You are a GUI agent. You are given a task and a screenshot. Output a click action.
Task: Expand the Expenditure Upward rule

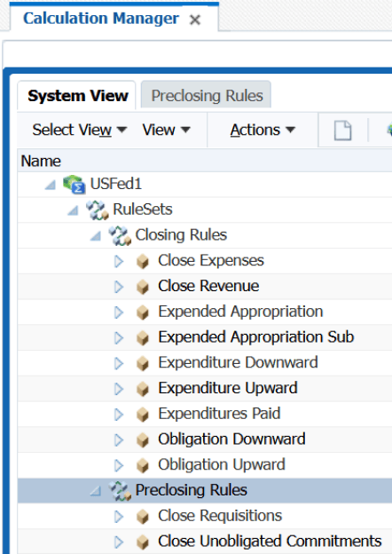[x=119, y=389]
